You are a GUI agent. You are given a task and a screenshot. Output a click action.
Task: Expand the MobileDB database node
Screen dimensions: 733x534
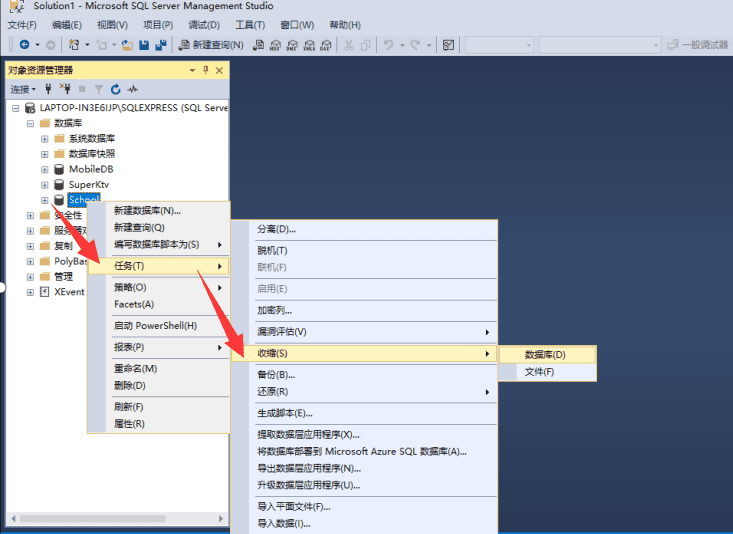[x=44, y=170]
